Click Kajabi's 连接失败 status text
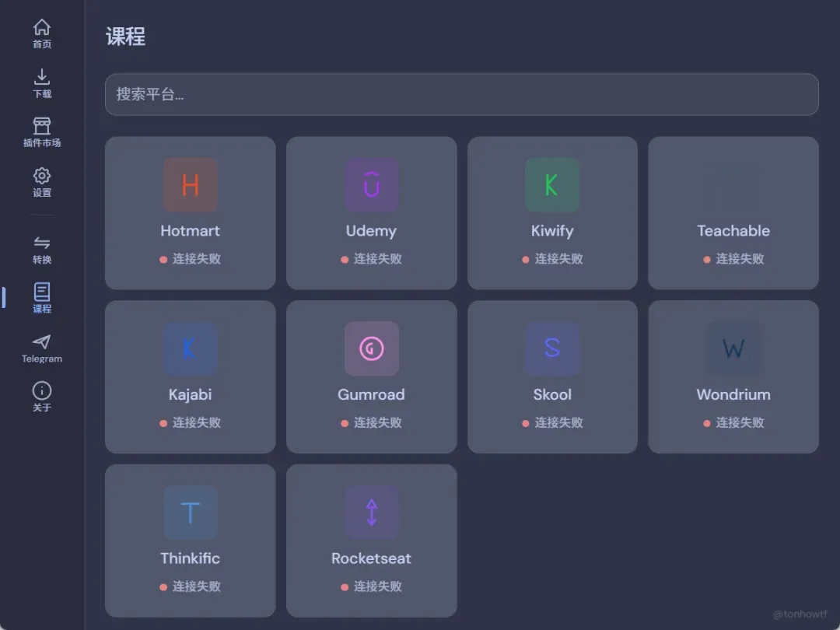 coord(197,422)
